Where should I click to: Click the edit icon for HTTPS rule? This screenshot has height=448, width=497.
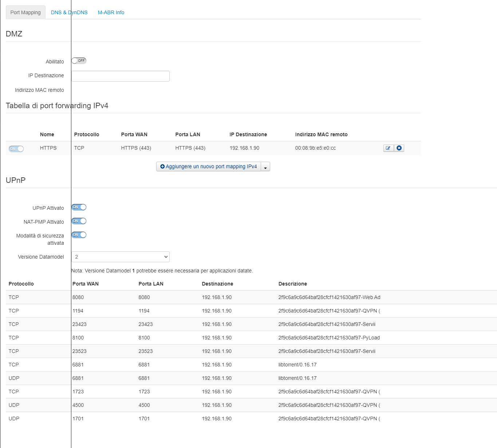[x=388, y=148]
